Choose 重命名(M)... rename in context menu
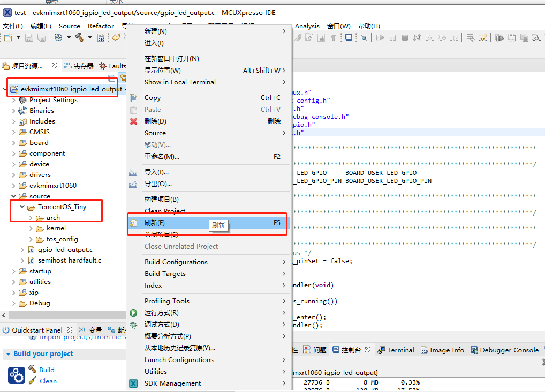 209,157
